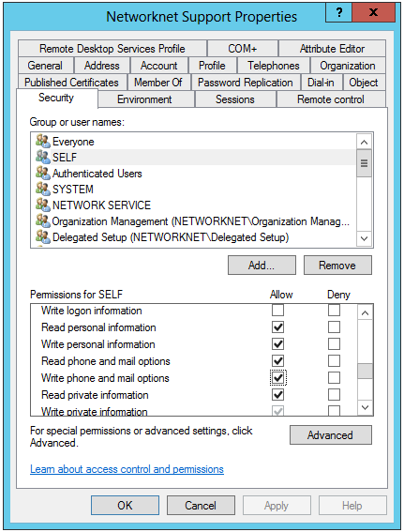Image resolution: width=404 pixels, height=532 pixels.
Task: Click the Add... button
Action: pyautogui.click(x=262, y=266)
